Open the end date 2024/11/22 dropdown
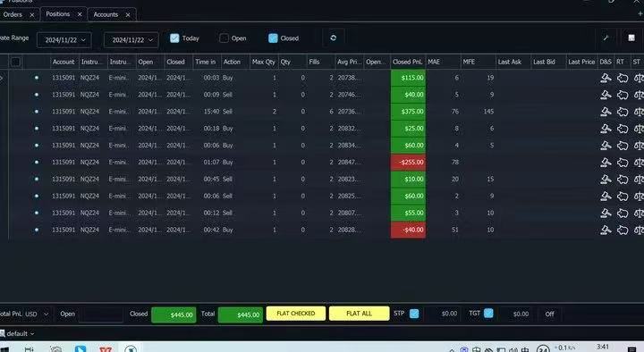The width and height of the screenshot is (644, 352). pyautogui.click(x=131, y=40)
